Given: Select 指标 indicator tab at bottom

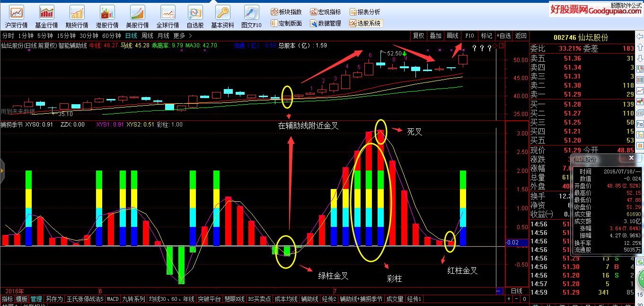Looking at the screenshot, I should click(x=7, y=299).
